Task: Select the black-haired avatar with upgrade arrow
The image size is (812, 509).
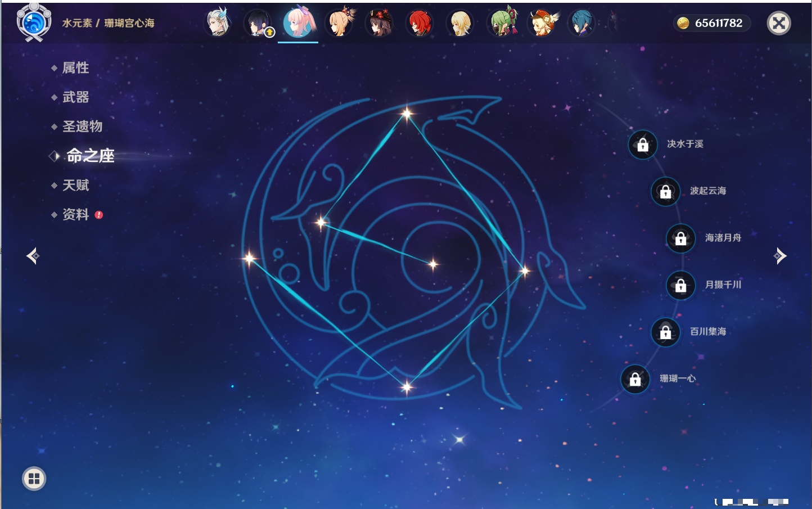Action: point(258,23)
